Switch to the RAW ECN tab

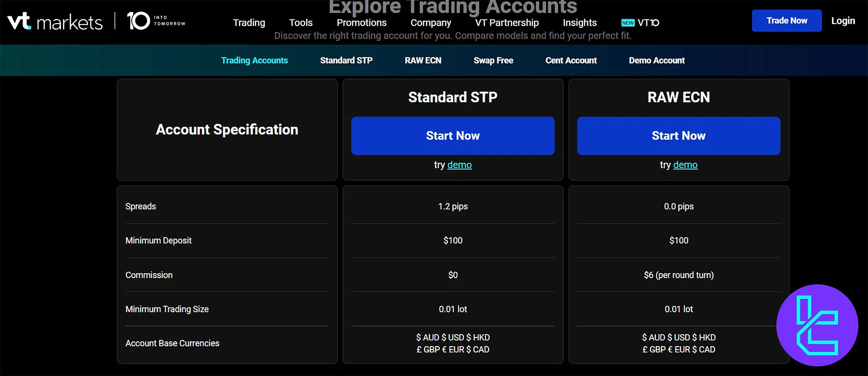pos(423,60)
